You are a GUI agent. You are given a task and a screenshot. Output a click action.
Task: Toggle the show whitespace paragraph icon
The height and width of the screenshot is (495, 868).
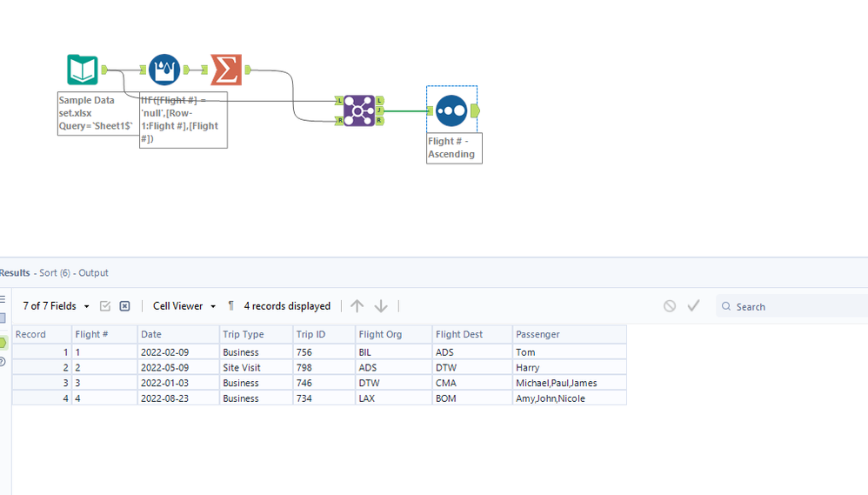[230, 305]
